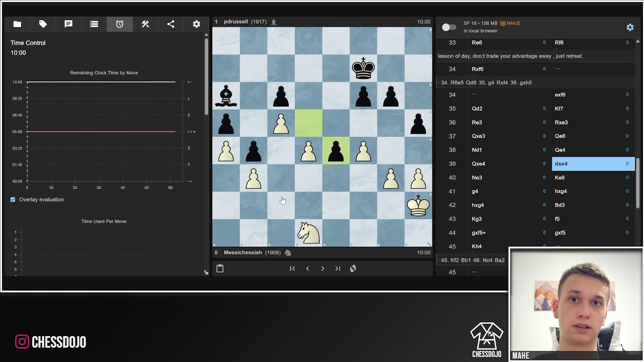
Task: Select move 37 Qxe3
Action: (x=510, y=136)
